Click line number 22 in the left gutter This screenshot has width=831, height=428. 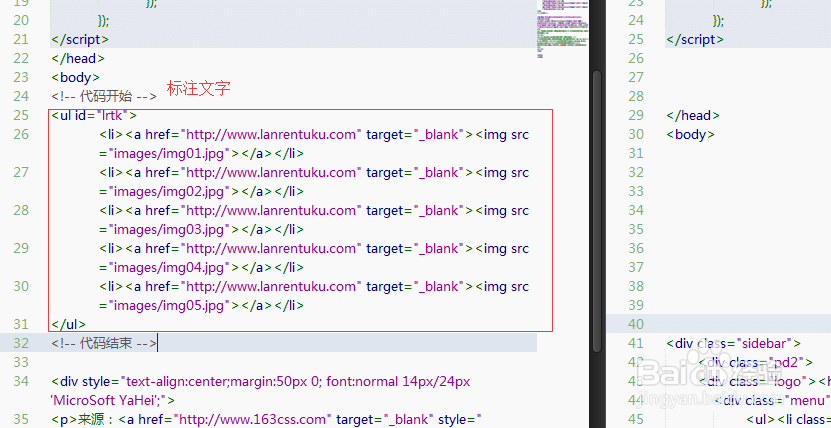point(21,58)
